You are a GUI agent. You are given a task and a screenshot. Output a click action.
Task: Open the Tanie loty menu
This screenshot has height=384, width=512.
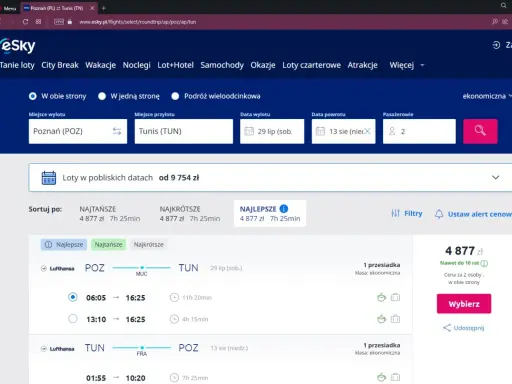coord(17,65)
